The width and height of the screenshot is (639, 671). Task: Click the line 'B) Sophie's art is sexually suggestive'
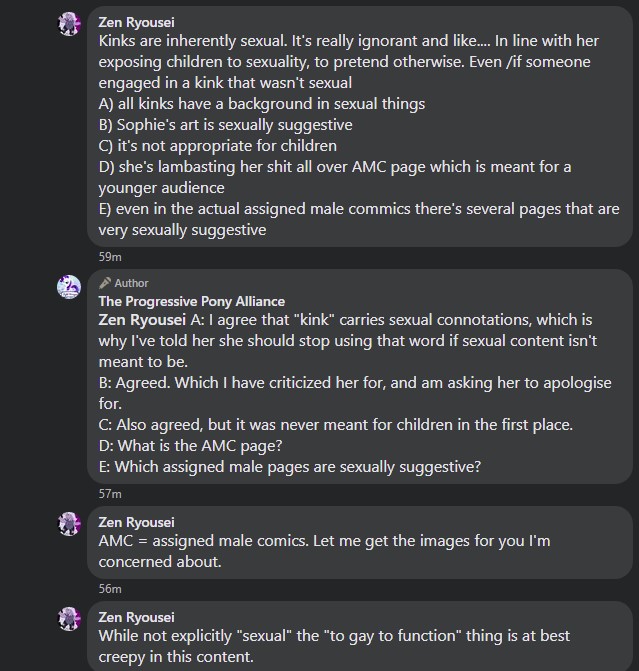226,125
